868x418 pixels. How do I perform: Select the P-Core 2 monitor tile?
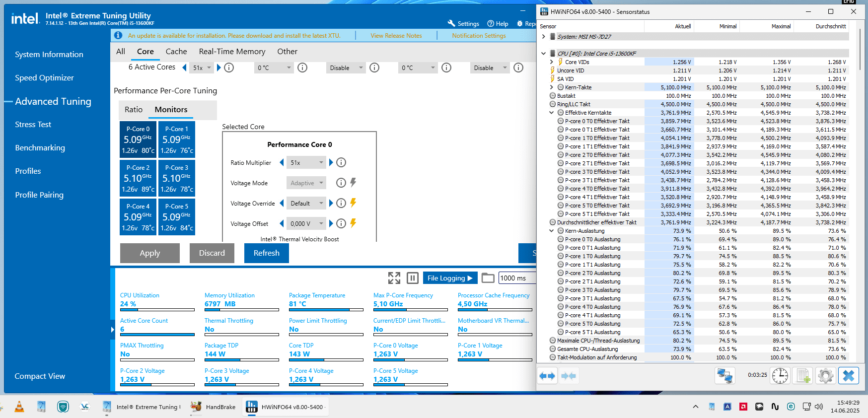pos(138,178)
